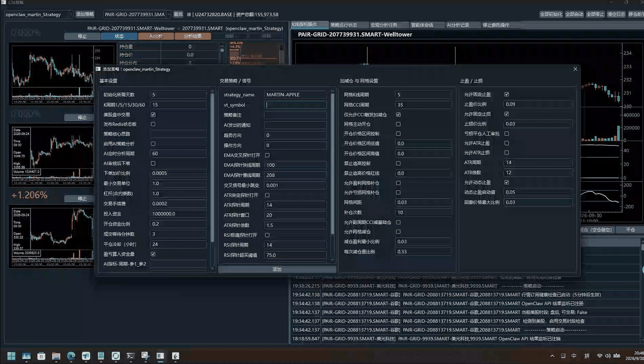This screenshot has width=644, height=364.
Task: Click the 平仓 button at right
Action: pos(631,229)
